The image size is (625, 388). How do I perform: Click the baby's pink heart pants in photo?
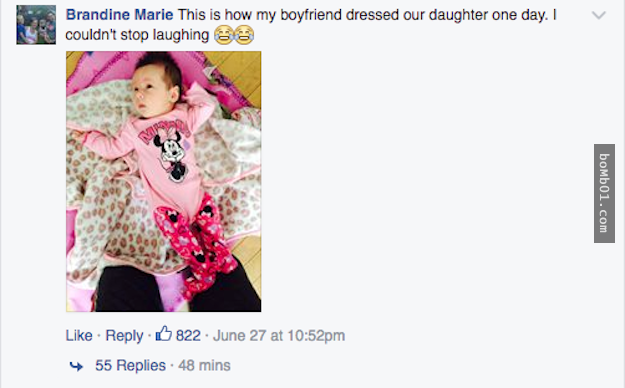coord(195,243)
